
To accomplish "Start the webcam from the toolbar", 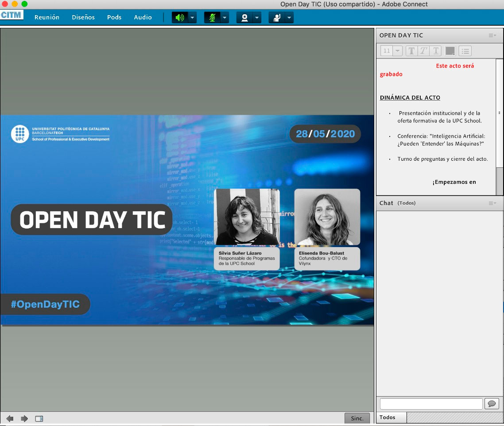I will 244,18.
